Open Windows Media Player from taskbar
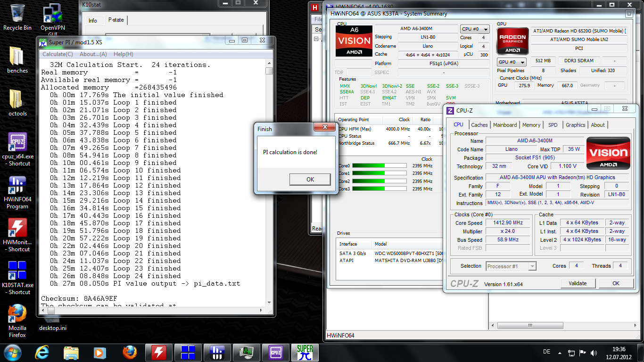This screenshot has width=644, height=362. (99, 352)
